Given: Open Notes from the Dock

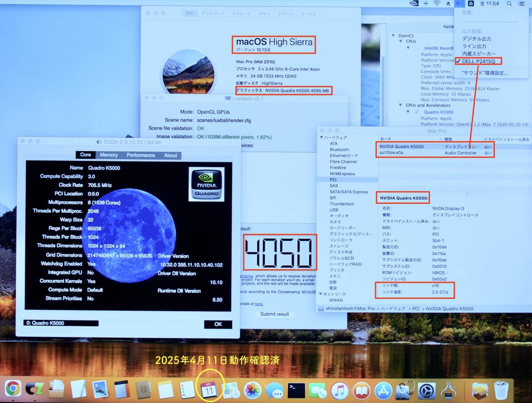Looking at the screenshot, I should click(x=165, y=389).
